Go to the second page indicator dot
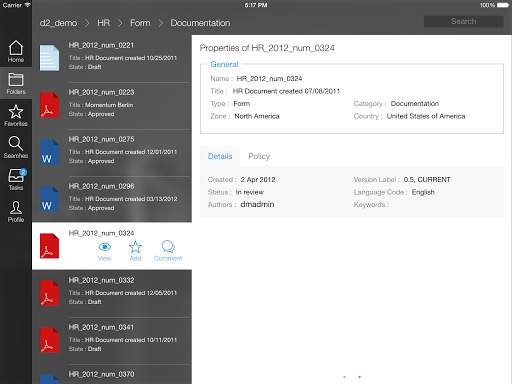This screenshot has height=384, width=512. [359, 377]
